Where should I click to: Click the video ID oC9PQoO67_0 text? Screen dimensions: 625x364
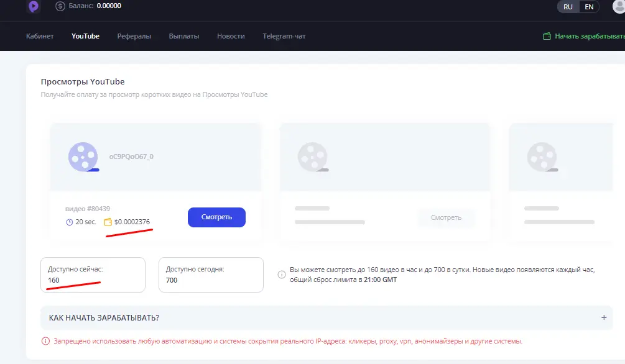(131, 157)
